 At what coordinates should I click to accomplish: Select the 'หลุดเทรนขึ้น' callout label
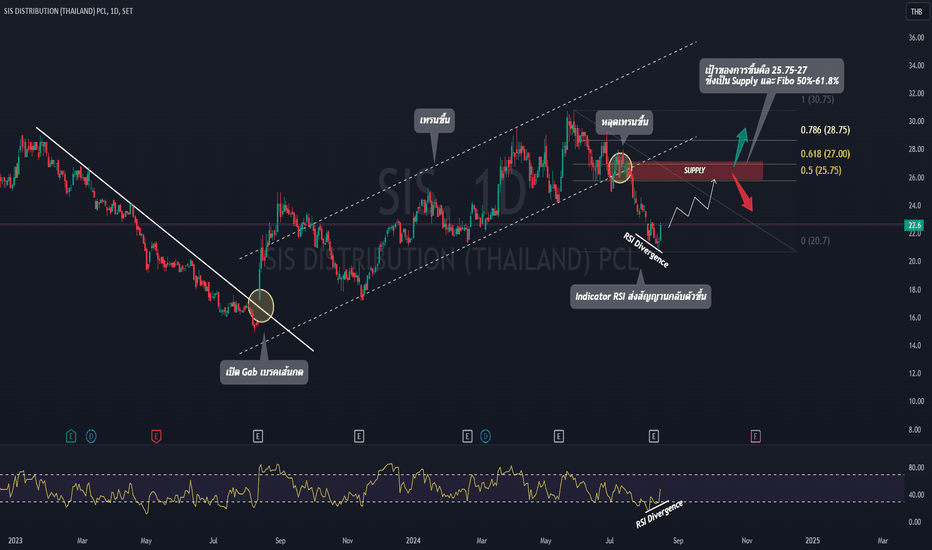(624, 122)
